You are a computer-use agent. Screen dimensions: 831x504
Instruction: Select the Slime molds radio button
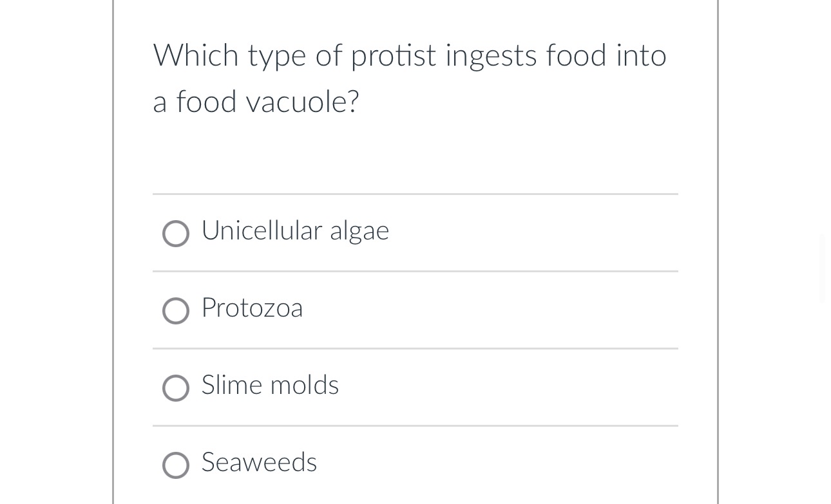pyautogui.click(x=175, y=387)
